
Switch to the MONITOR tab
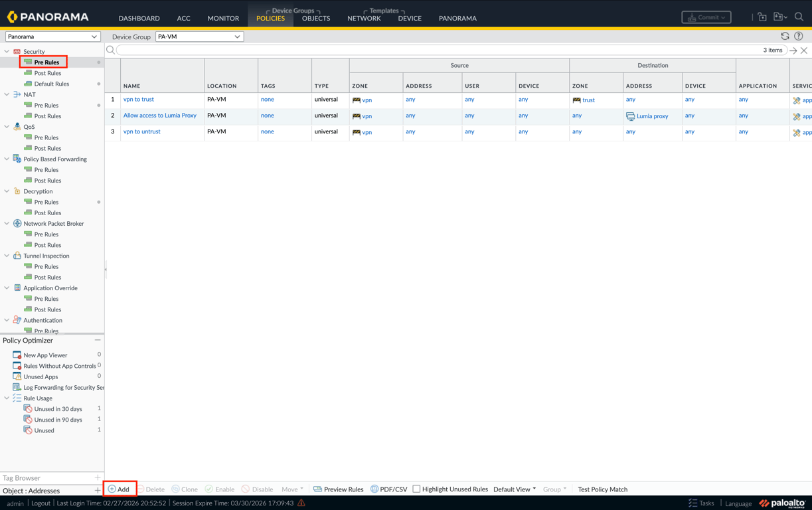click(x=223, y=19)
